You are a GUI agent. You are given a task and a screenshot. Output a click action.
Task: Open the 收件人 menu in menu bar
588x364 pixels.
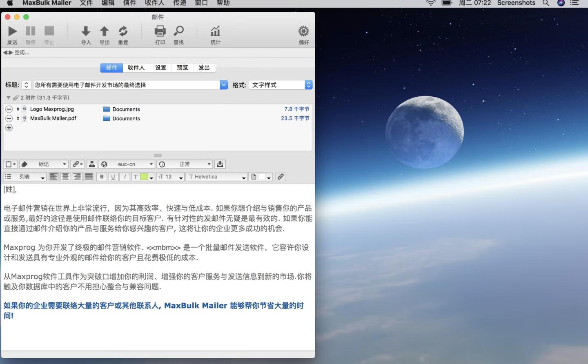(x=155, y=3)
